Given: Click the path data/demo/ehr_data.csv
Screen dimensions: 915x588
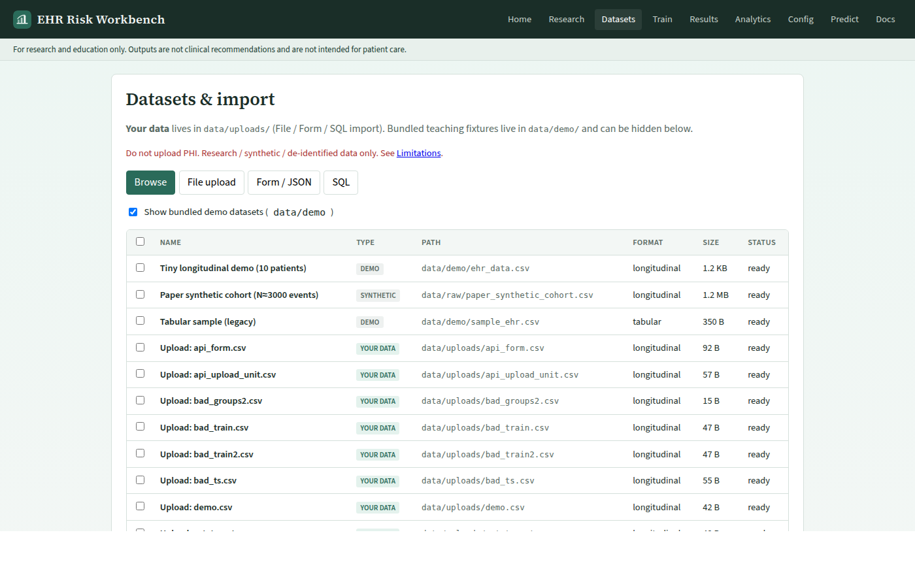Looking at the screenshot, I should coord(475,269).
